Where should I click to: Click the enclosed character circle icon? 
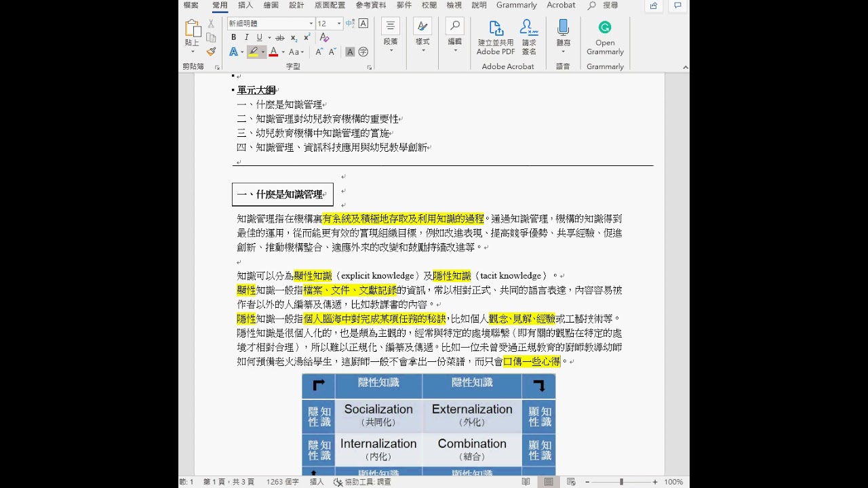pos(363,52)
